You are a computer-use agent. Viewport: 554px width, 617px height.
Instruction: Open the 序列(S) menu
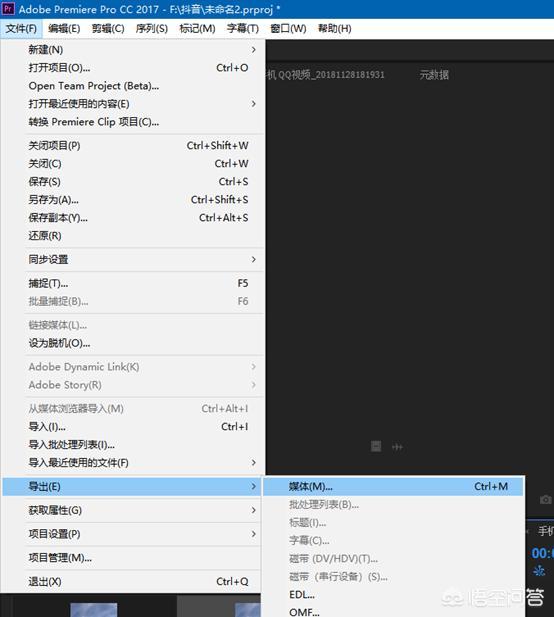point(151,29)
